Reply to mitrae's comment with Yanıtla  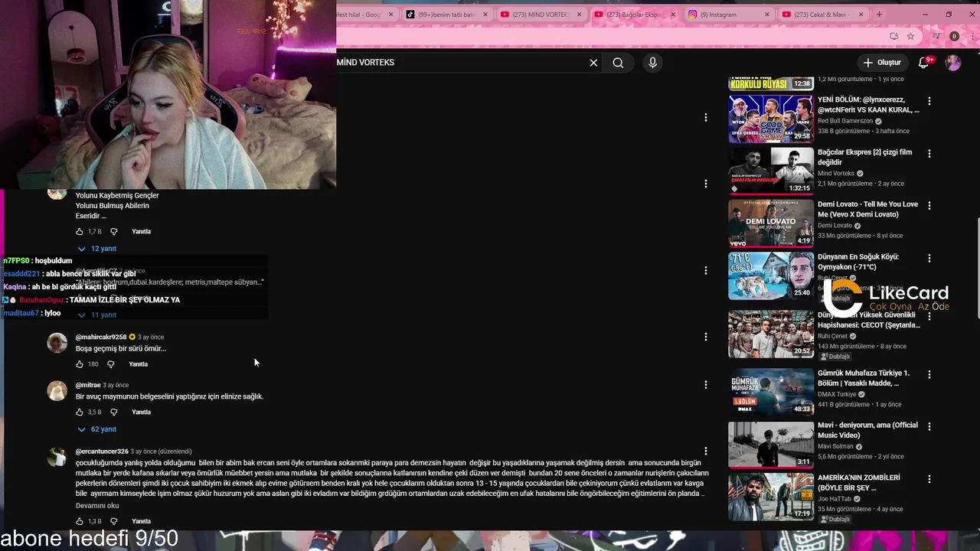point(141,412)
